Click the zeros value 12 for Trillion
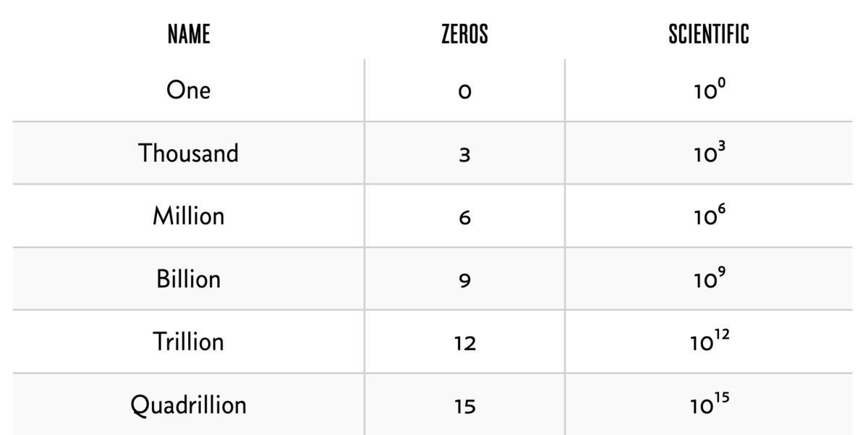This screenshot has width=868, height=435. pos(464,342)
